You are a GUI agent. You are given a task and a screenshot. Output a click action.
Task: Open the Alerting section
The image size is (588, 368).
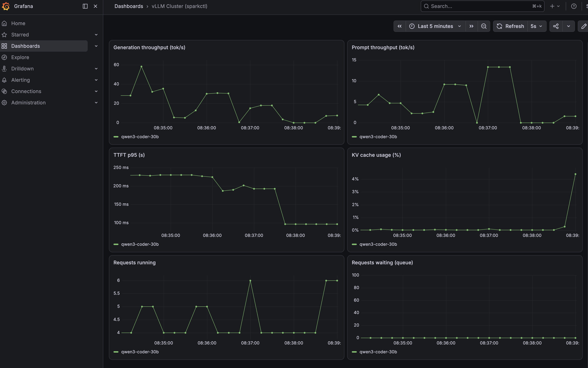21,80
